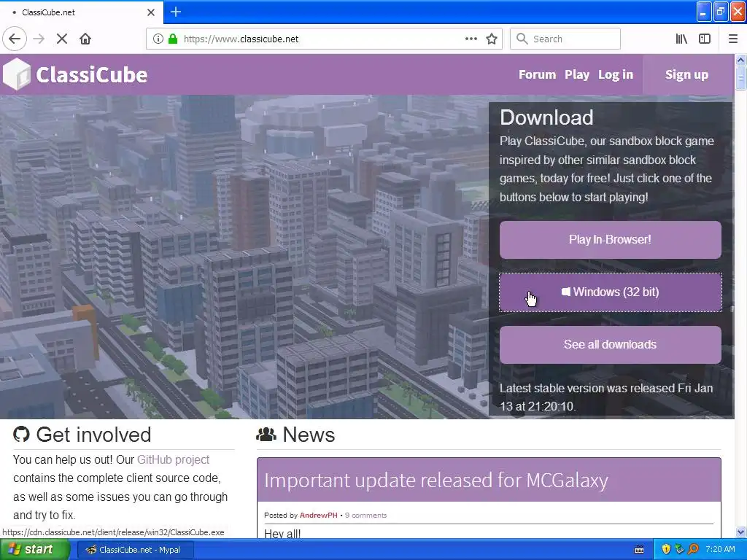Download the Windows (32 bit) client
The width and height of the screenshot is (747, 560).
pos(611,292)
